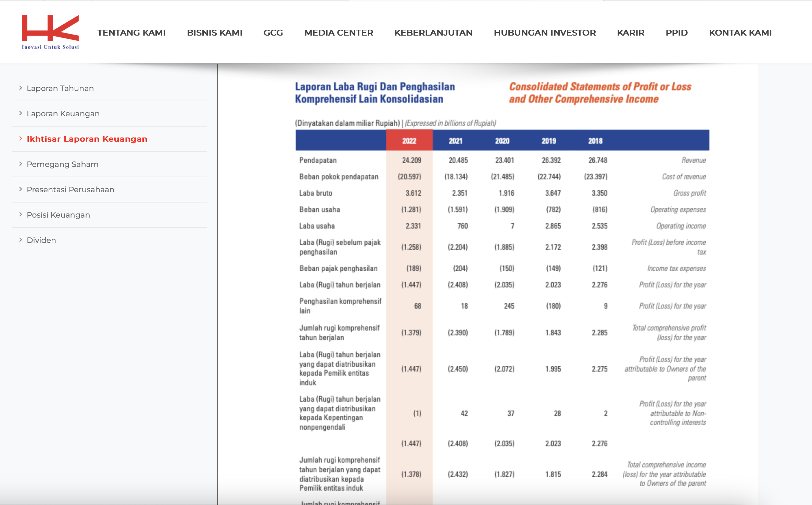This screenshot has height=505, width=812.
Task: Click red chevron beside Ikhtisar Laporan Keuangan
Action: [x=21, y=139]
